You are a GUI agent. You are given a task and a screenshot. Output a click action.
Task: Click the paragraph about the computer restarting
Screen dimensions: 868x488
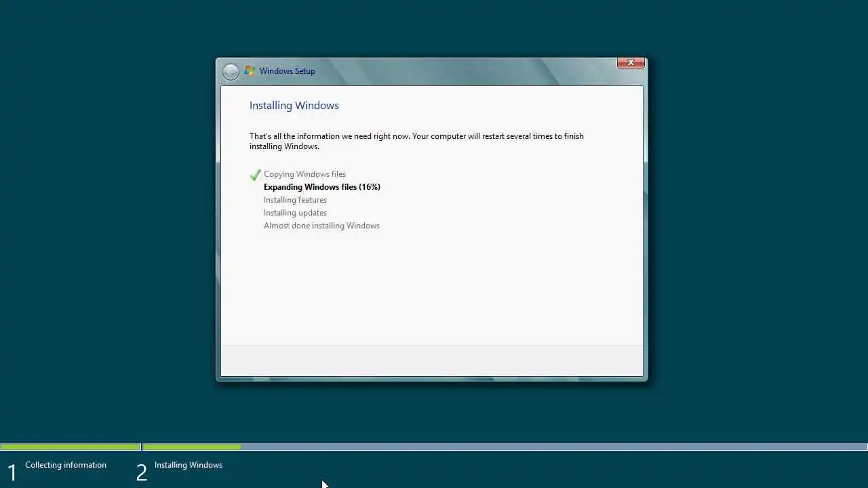tap(416, 141)
